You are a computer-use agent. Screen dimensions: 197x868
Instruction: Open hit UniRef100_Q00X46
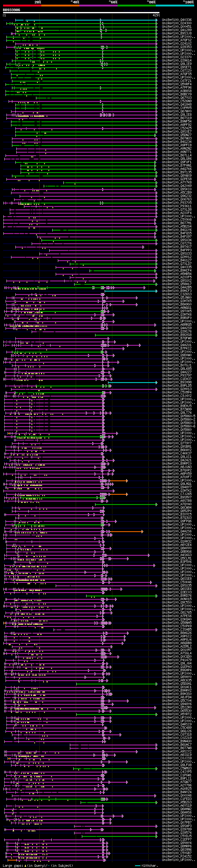point(176,796)
